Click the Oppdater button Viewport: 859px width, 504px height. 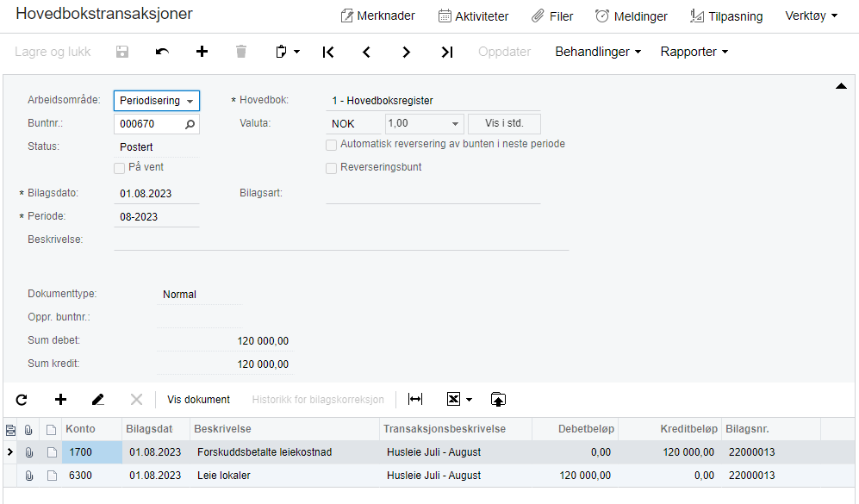tap(505, 52)
